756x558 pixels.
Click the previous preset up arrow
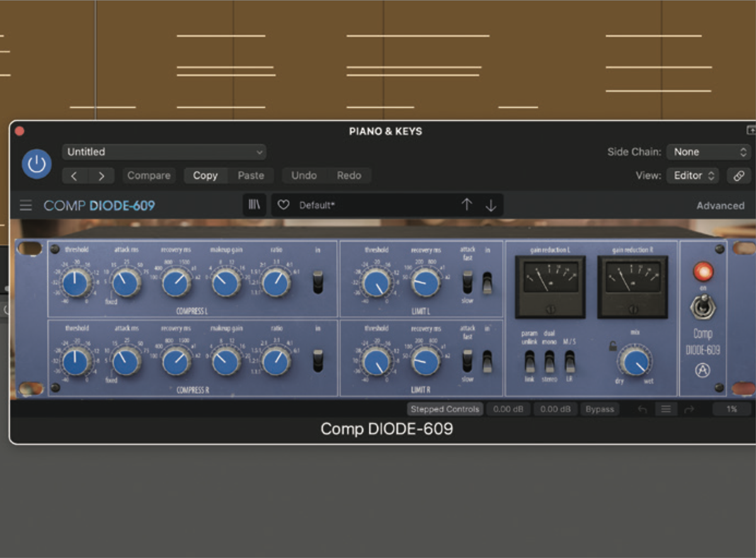click(467, 205)
